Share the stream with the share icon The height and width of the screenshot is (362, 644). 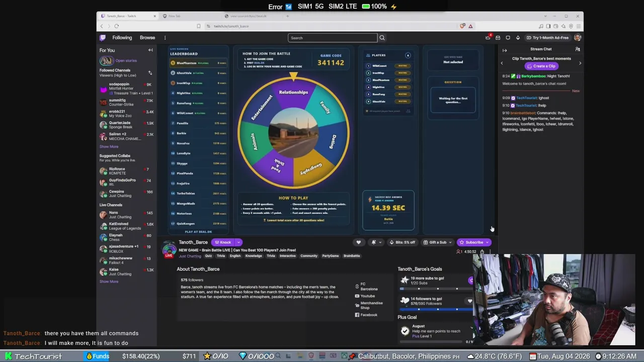[x=482, y=252]
